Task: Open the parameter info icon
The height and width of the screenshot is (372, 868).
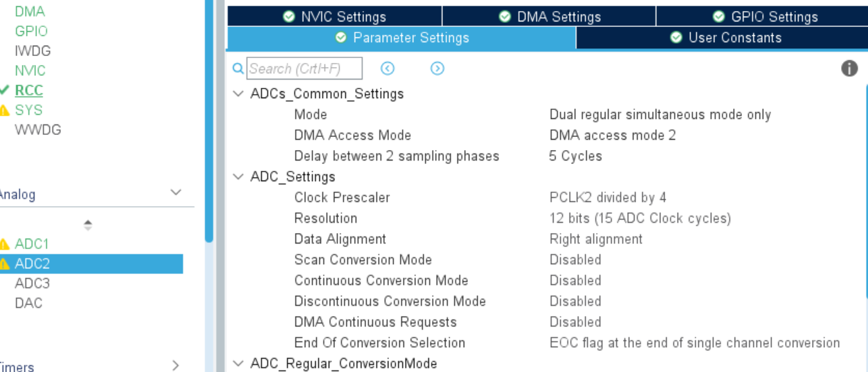Action: click(849, 68)
